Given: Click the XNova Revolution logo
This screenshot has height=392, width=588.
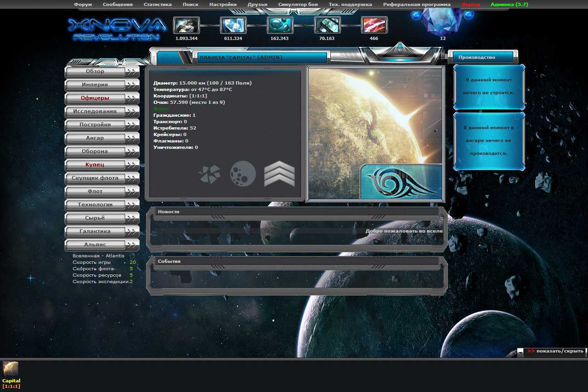Looking at the screenshot, I should (117, 29).
